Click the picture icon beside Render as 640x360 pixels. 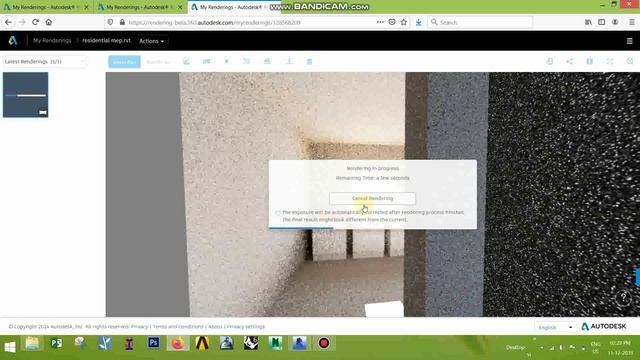click(186, 61)
